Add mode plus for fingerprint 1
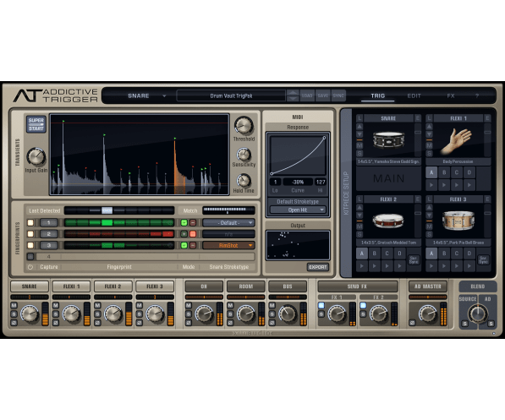505x420 pixels. 184,222
